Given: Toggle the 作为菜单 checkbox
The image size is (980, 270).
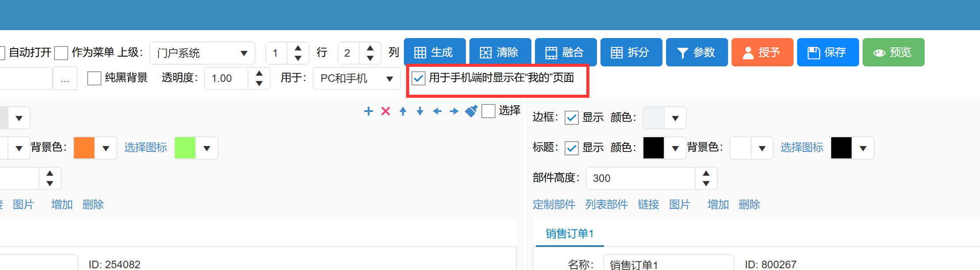Looking at the screenshot, I should (x=61, y=53).
